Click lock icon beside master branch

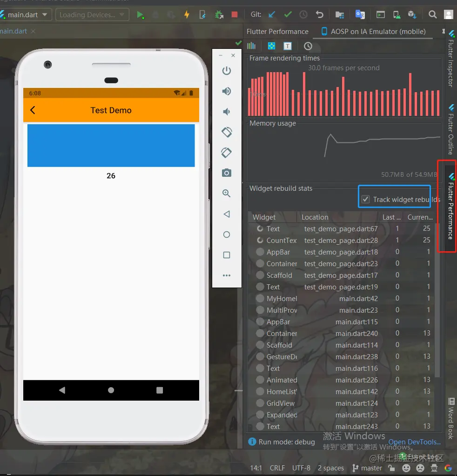[391, 468]
